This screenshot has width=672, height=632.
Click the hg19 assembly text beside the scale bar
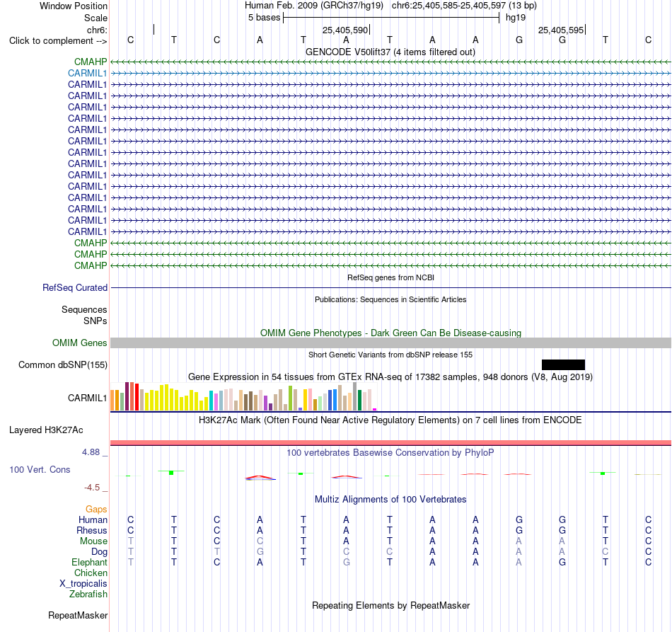(516, 18)
